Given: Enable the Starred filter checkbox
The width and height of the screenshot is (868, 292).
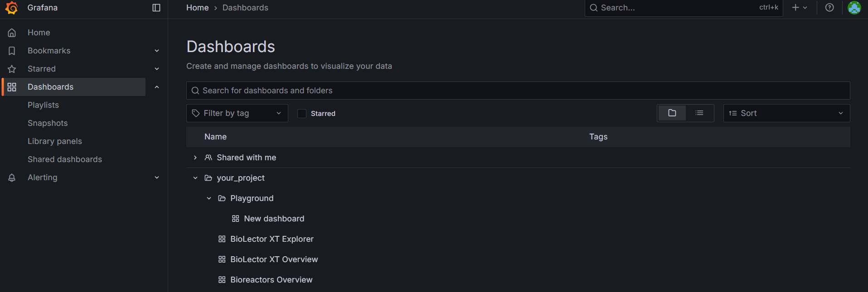Looking at the screenshot, I should tap(302, 114).
